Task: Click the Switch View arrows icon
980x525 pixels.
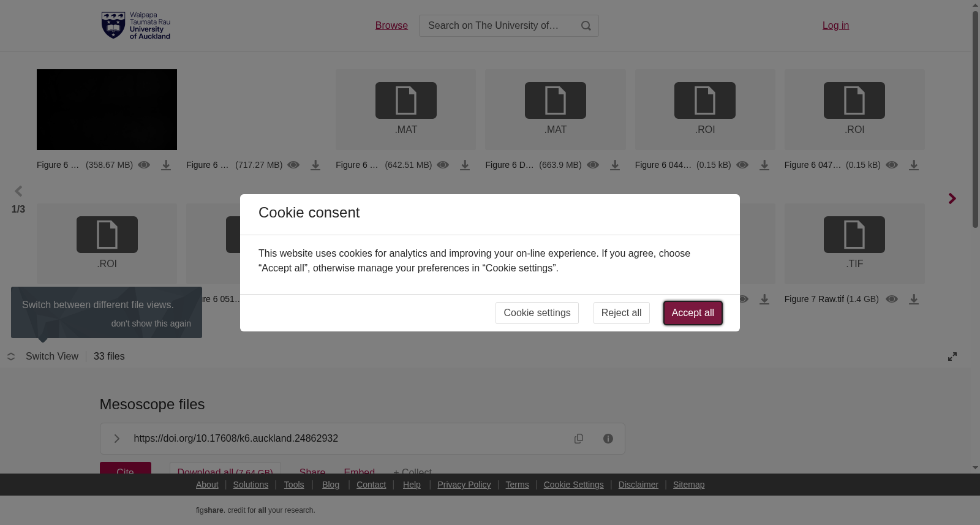Action: pyautogui.click(x=11, y=357)
